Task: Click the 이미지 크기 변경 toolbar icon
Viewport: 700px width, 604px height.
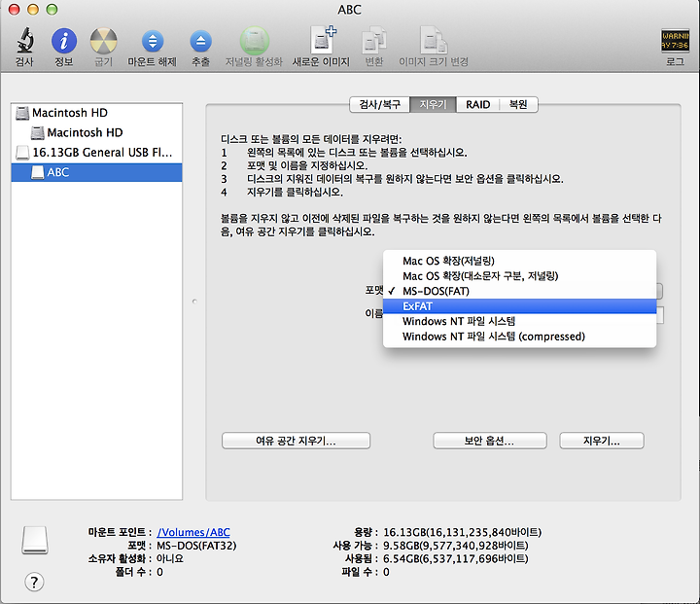Action: pos(434,41)
